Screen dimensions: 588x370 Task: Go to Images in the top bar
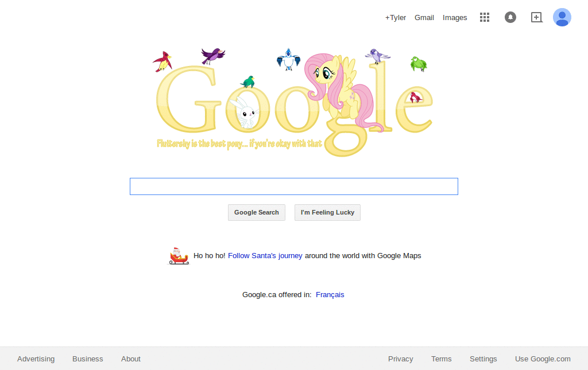(455, 18)
